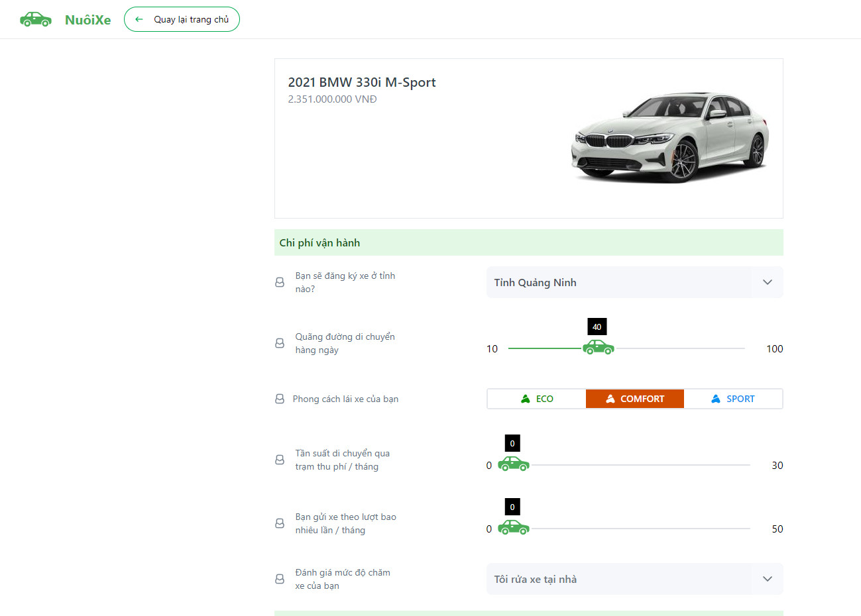The height and width of the screenshot is (616, 861).
Task: Click the daily distance slider car handle
Action: 599,347
